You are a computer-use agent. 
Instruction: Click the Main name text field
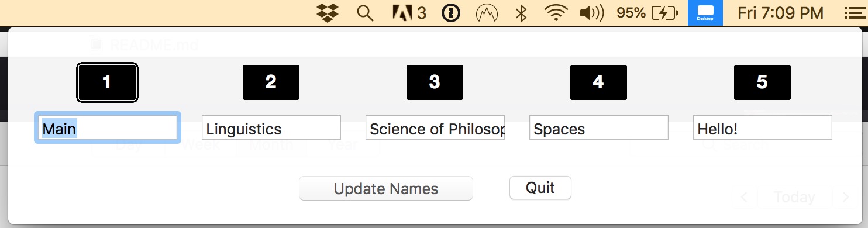click(108, 128)
